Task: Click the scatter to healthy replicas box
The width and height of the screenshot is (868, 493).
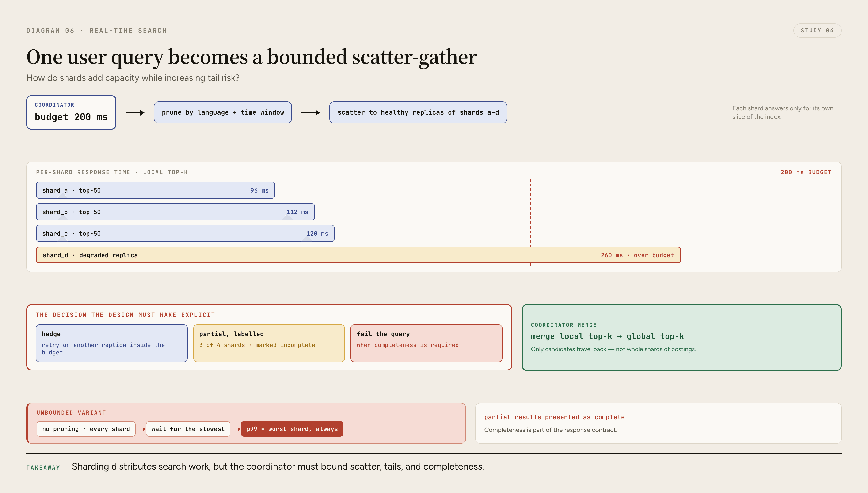Action: (x=418, y=112)
